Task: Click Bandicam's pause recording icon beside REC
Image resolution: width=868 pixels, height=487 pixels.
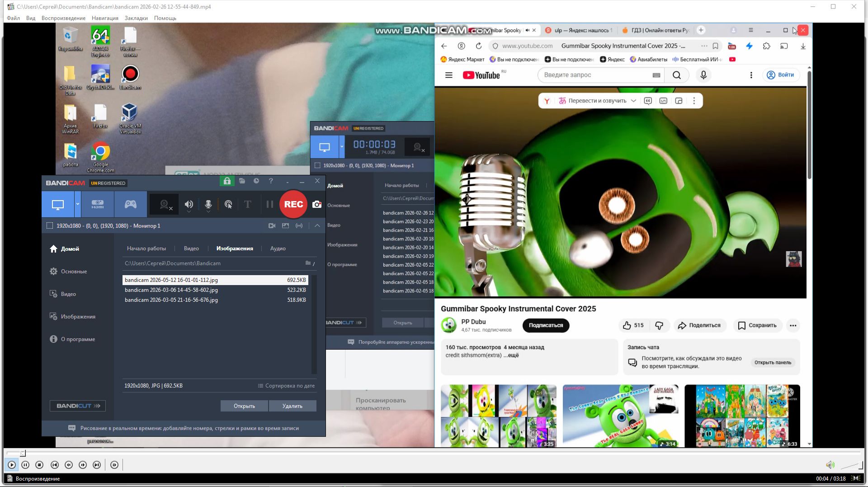Action: [270, 205]
